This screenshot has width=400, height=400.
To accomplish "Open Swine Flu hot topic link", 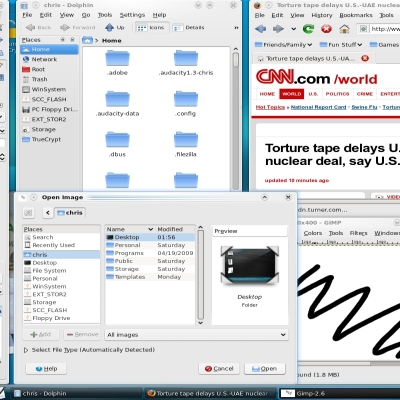I will tap(364, 107).
